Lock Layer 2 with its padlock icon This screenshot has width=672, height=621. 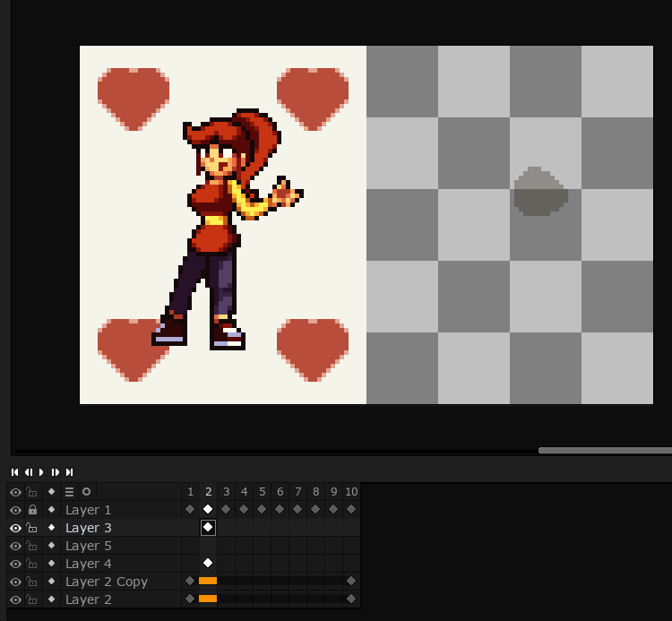(31, 599)
